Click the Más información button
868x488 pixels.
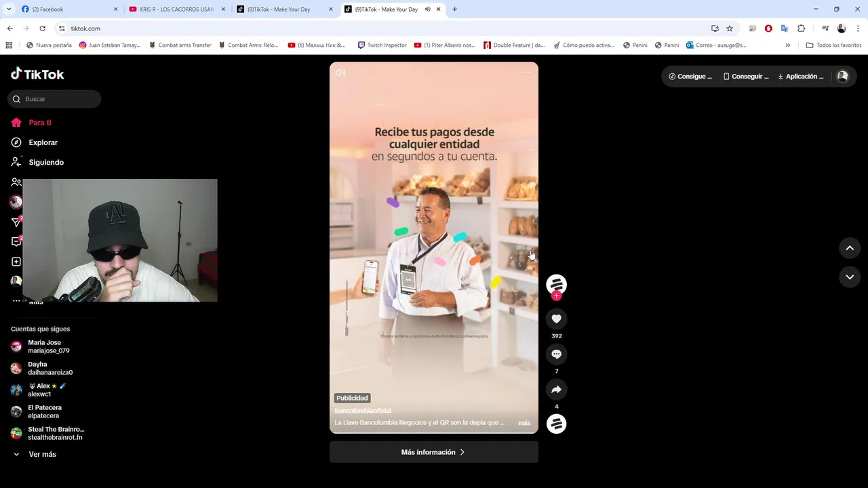tap(434, 452)
